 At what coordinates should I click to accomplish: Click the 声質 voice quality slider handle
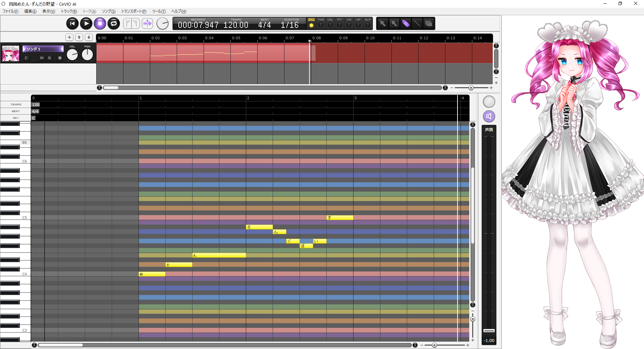coord(489,331)
